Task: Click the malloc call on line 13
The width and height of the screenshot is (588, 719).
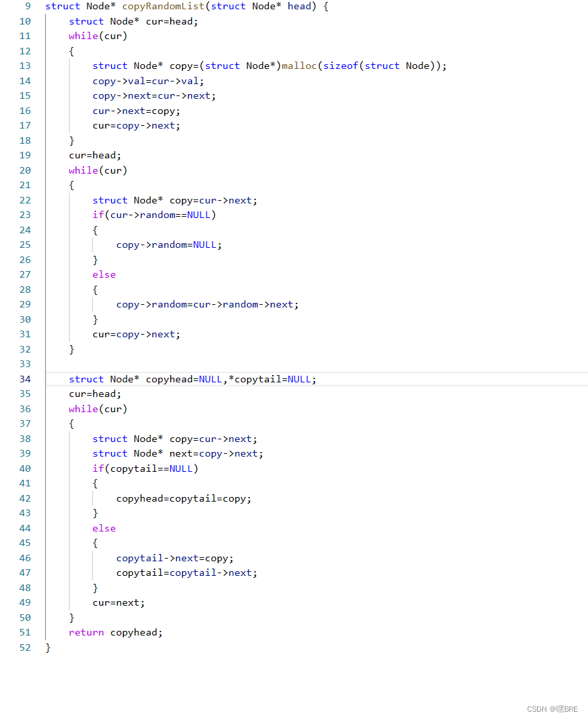Action: (x=299, y=66)
